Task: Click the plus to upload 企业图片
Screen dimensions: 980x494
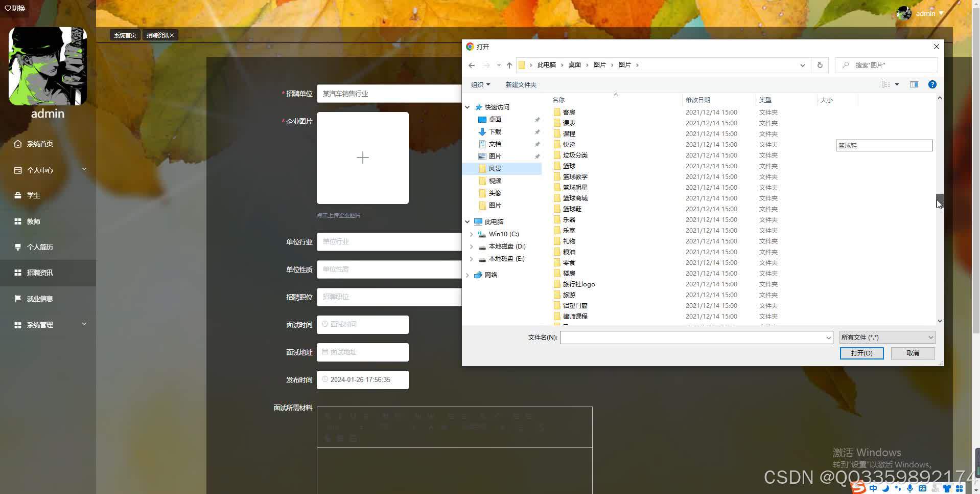Action: click(x=363, y=158)
